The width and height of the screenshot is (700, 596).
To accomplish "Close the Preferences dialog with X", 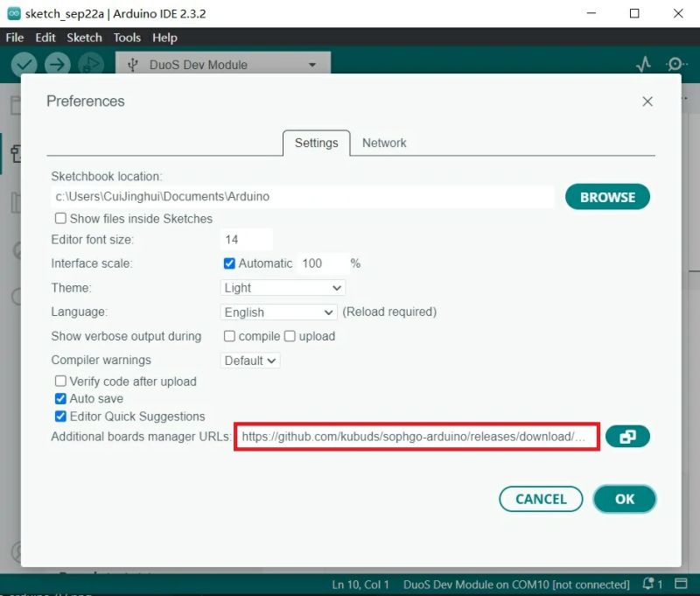I will [x=647, y=102].
